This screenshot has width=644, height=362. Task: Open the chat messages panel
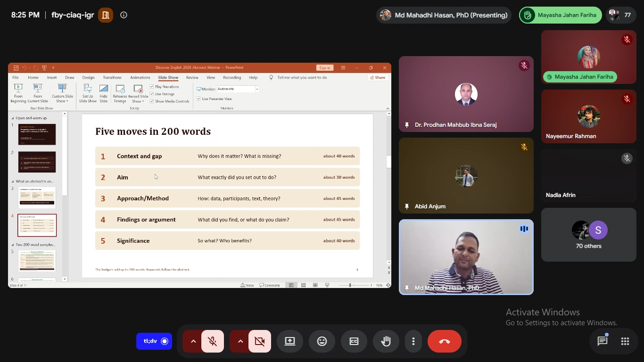click(x=603, y=341)
